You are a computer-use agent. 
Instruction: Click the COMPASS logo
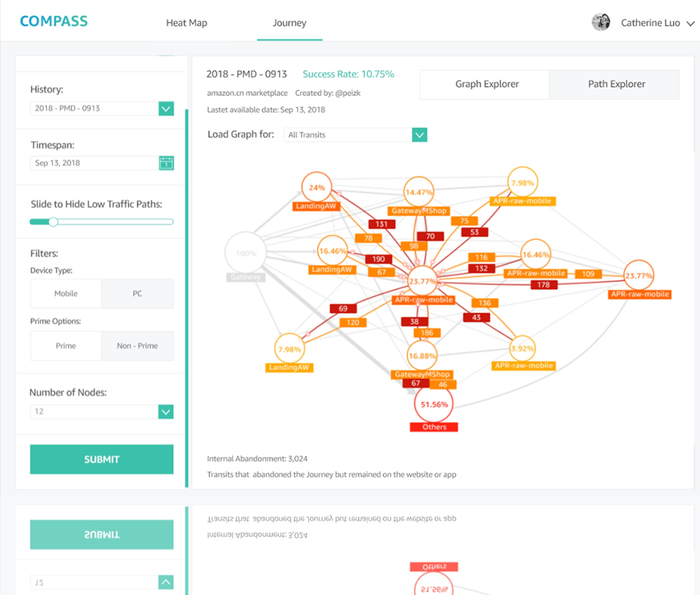point(54,21)
